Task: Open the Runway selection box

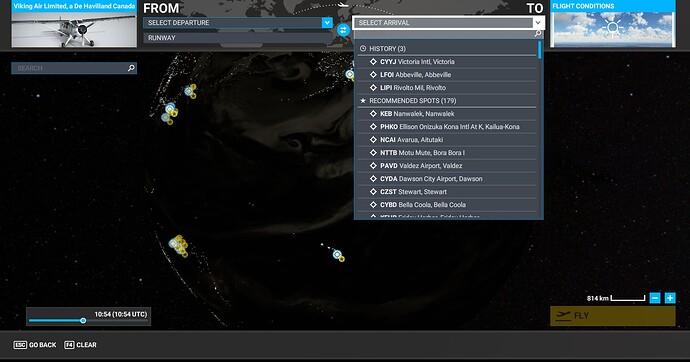Action: click(238, 38)
